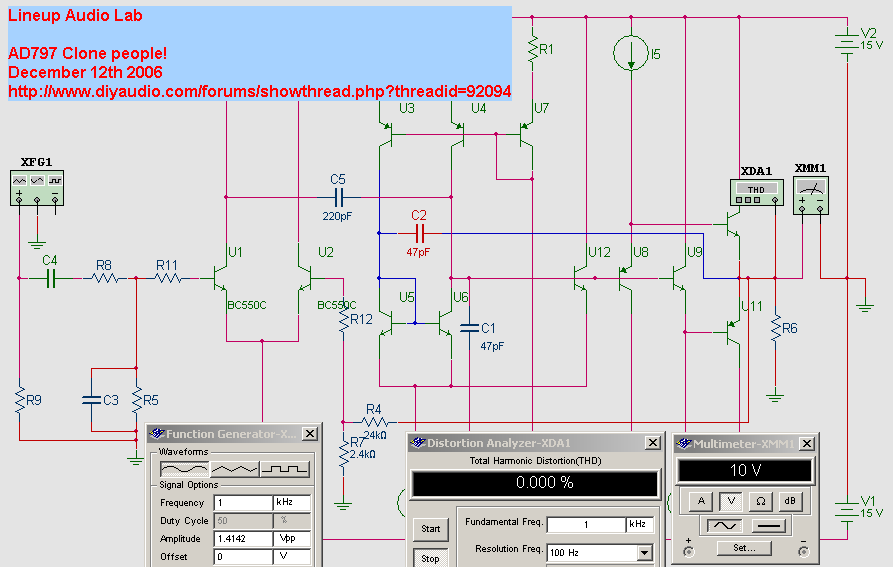
Task: Open the kHz frequency unit selector
Action: pos(292,503)
